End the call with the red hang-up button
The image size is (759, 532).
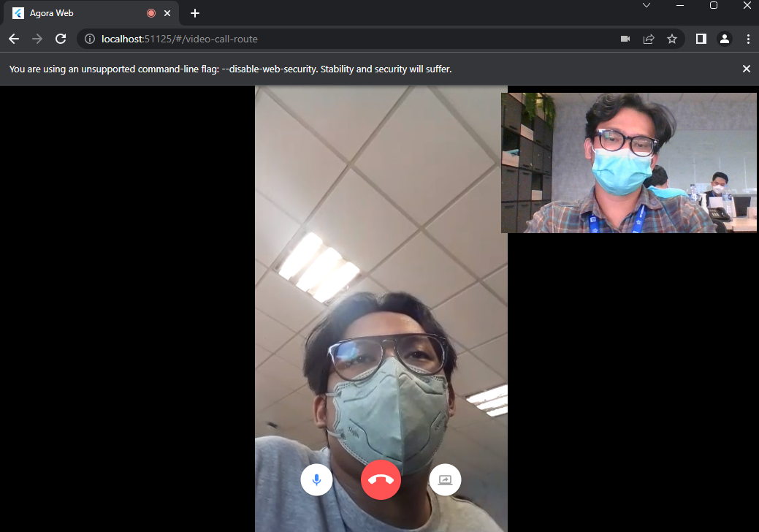click(x=381, y=479)
